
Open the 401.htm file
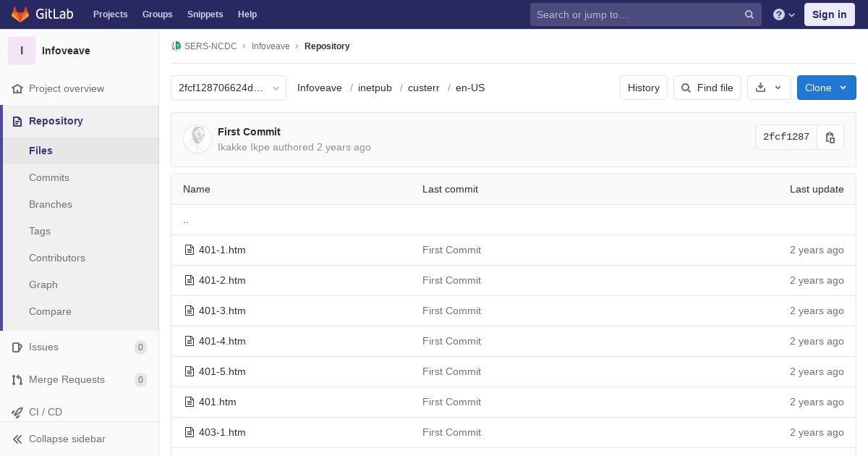(218, 402)
